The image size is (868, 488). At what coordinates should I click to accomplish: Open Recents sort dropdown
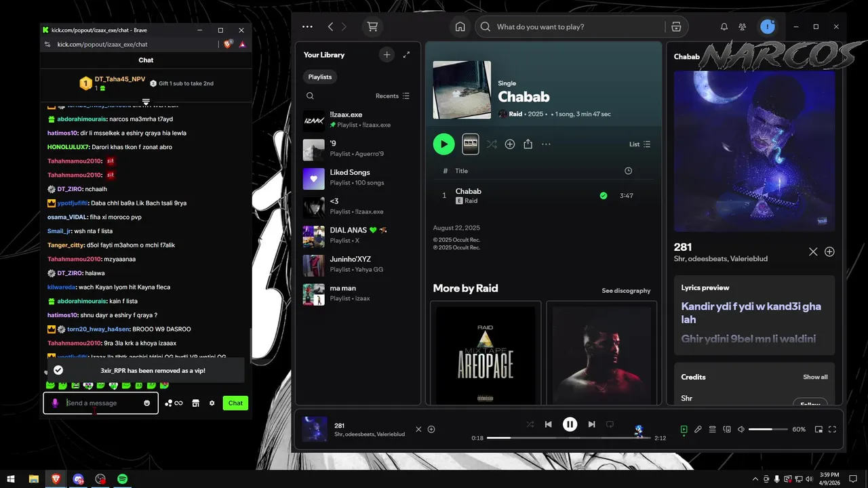click(x=393, y=96)
